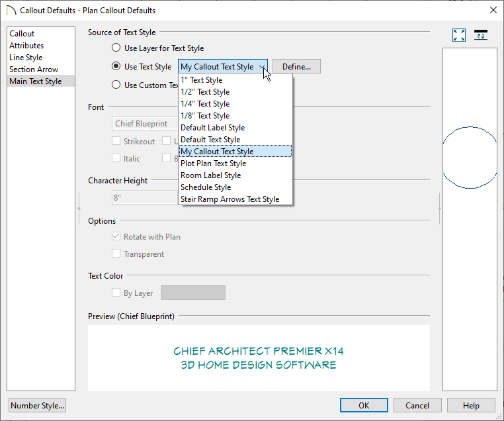The image size is (504, 421).
Task: Pick My Callout Text Style list entry
Action: [235, 151]
